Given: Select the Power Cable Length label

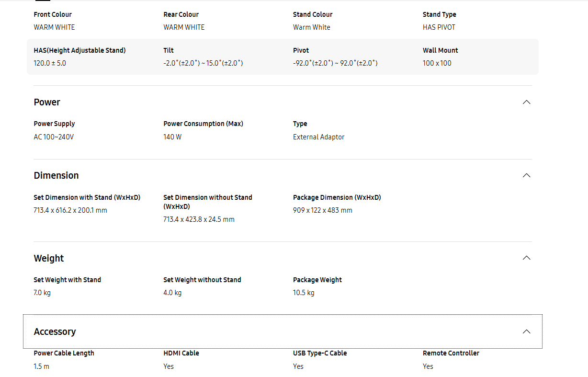Looking at the screenshot, I should pos(64,353).
